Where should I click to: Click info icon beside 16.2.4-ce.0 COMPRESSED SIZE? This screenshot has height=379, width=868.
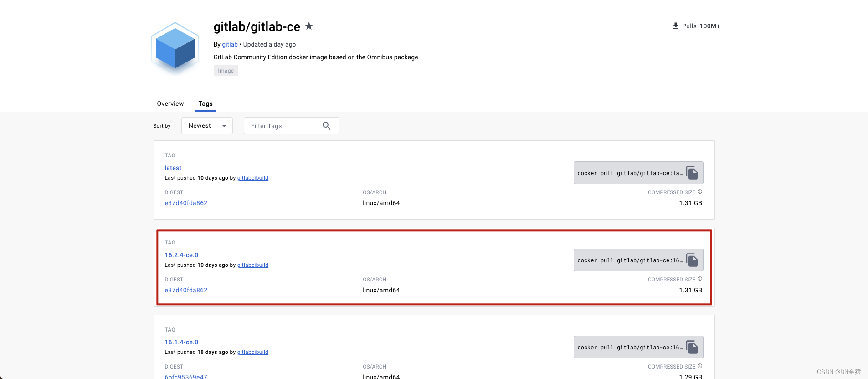[x=700, y=279]
